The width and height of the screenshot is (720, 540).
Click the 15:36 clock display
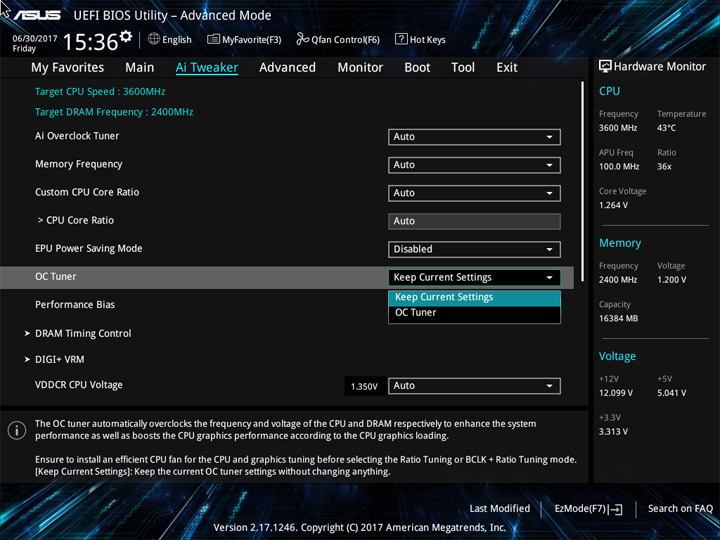pyautogui.click(x=90, y=42)
